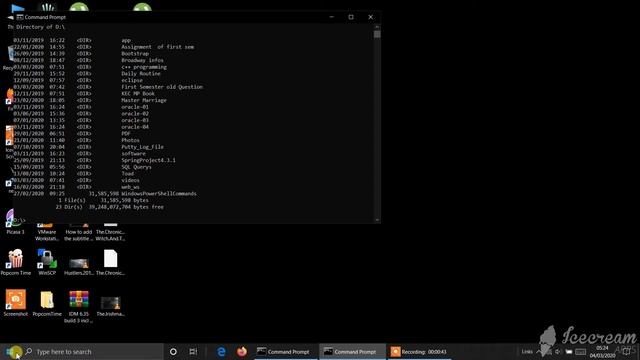Click the 'SQL Querys' directory entry
This screenshot has height=360, width=640.
(x=136, y=167)
